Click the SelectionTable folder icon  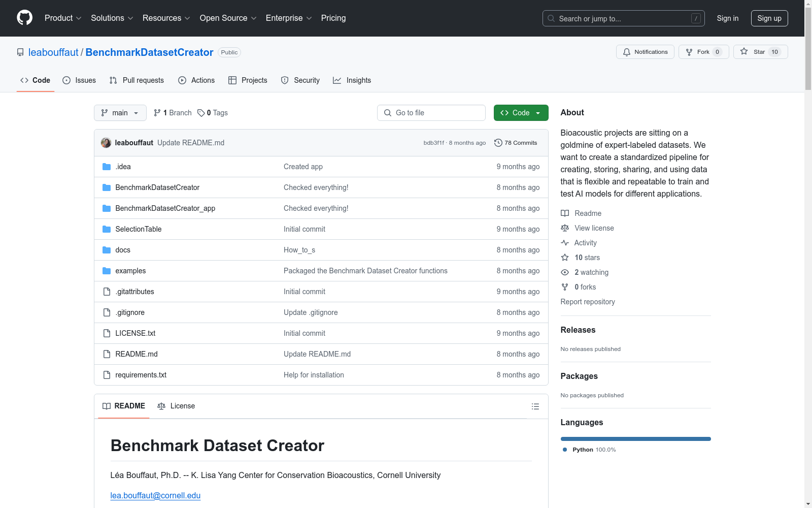(107, 229)
